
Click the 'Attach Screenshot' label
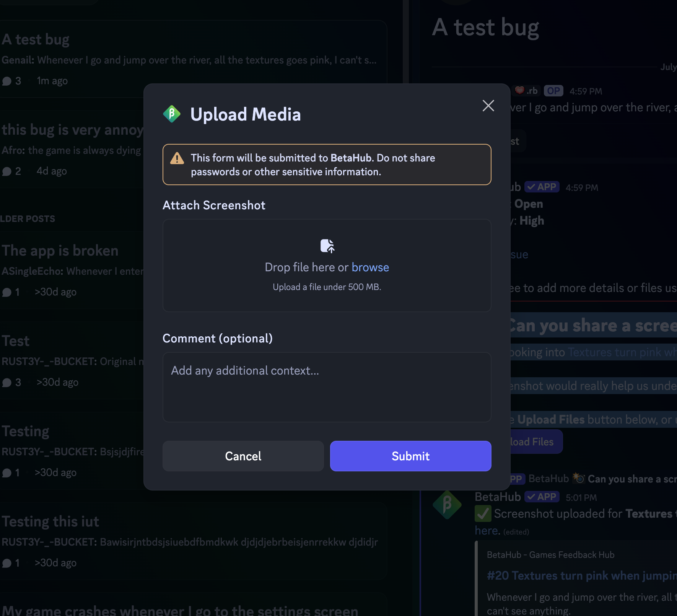pos(214,205)
